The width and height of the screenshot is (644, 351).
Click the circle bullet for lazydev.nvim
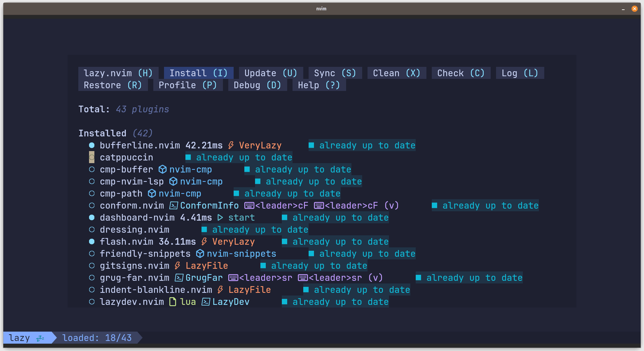click(92, 302)
